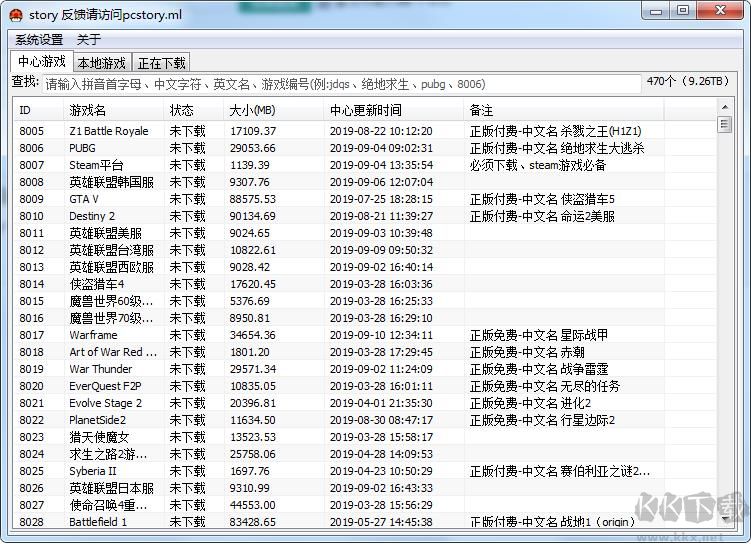This screenshot has width=751, height=544.
Task: Sort by the 中心更新时间 column header
Action: (x=394, y=111)
